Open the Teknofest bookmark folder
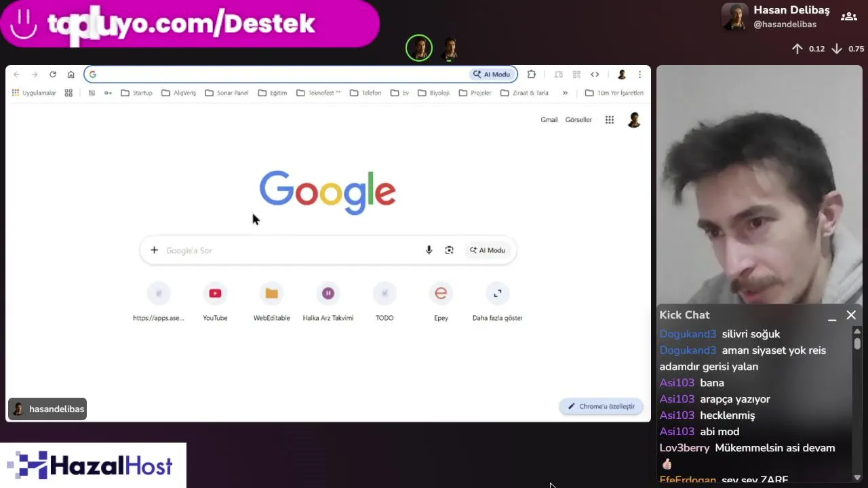868x488 pixels. coord(319,93)
